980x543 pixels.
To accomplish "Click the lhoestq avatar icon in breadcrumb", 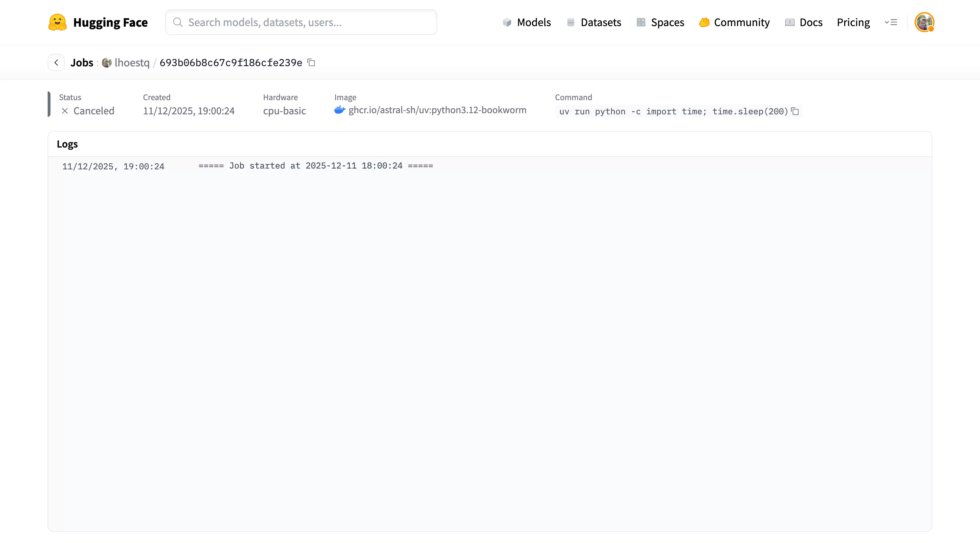I will [x=107, y=62].
